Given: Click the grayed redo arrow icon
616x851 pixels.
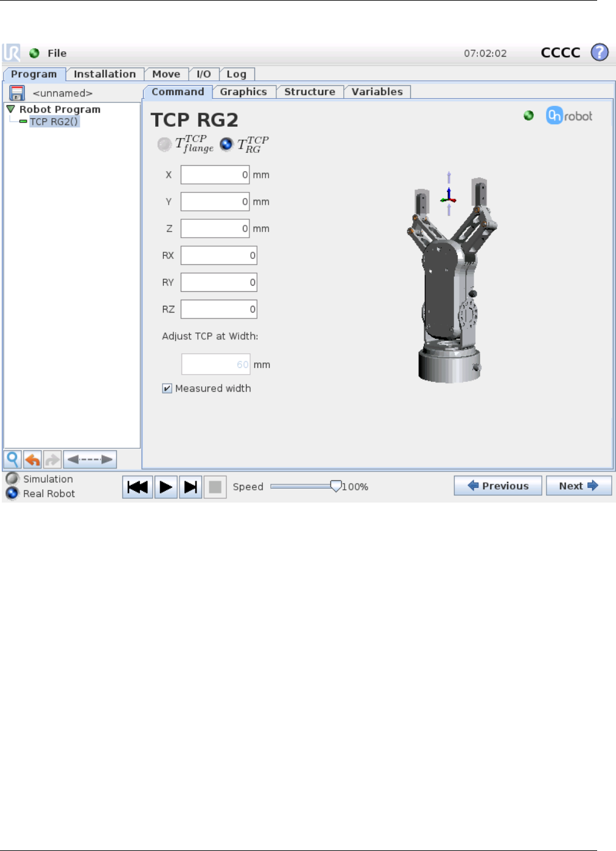Looking at the screenshot, I should (x=52, y=459).
